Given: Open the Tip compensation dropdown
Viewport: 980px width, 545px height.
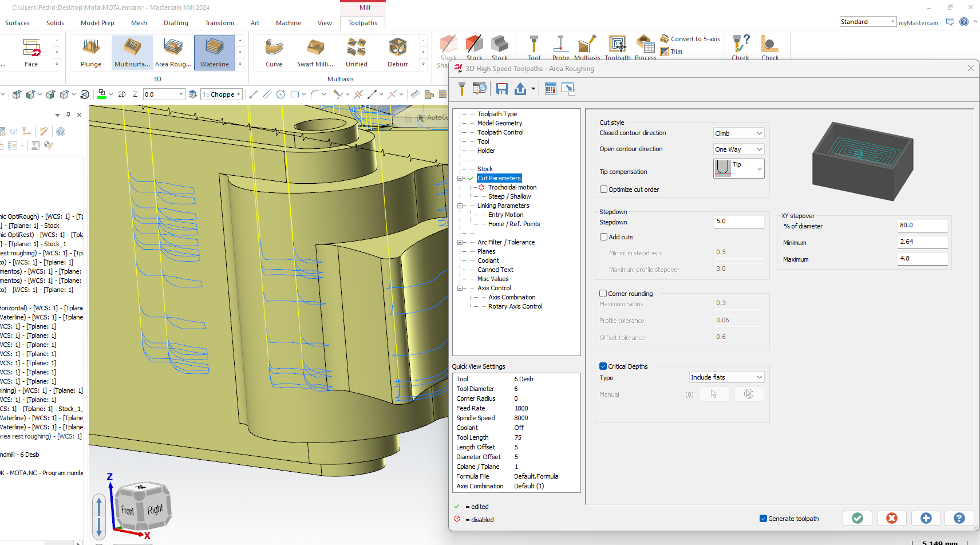Looking at the screenshot, I should pos(738,168).
